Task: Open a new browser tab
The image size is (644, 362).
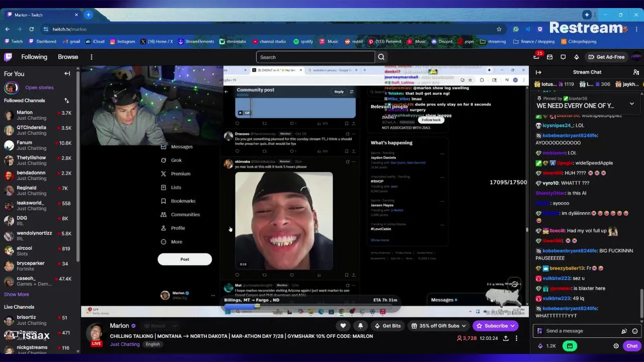Action: 88,15
